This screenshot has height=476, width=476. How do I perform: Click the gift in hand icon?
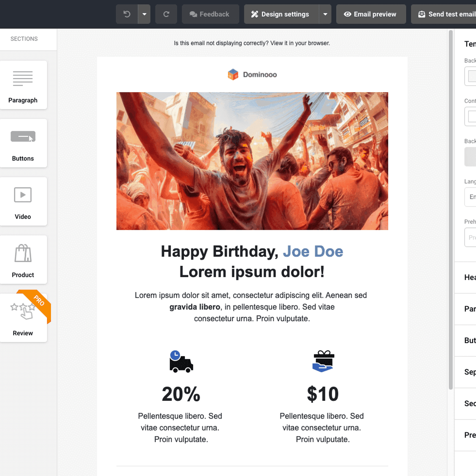pyautogui.click(x=323, y=361)
